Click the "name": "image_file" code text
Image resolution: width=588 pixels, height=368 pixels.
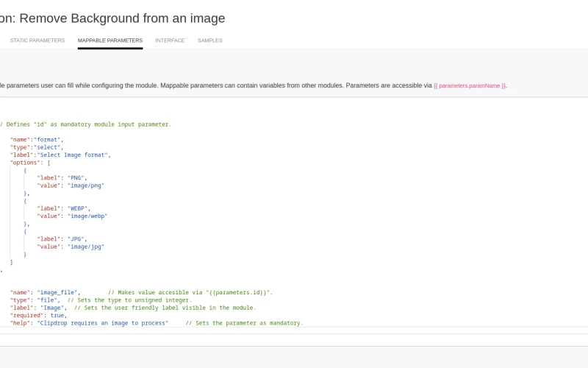[x=45, y=292]
